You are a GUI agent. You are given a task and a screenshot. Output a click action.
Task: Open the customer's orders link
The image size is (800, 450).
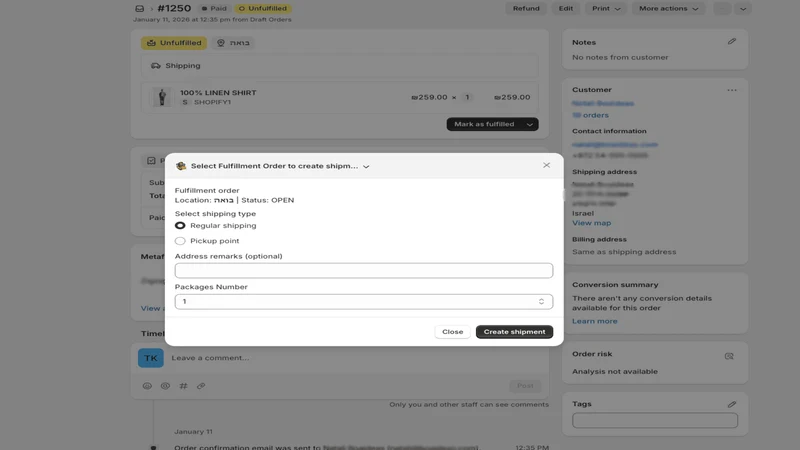[590, 115]
